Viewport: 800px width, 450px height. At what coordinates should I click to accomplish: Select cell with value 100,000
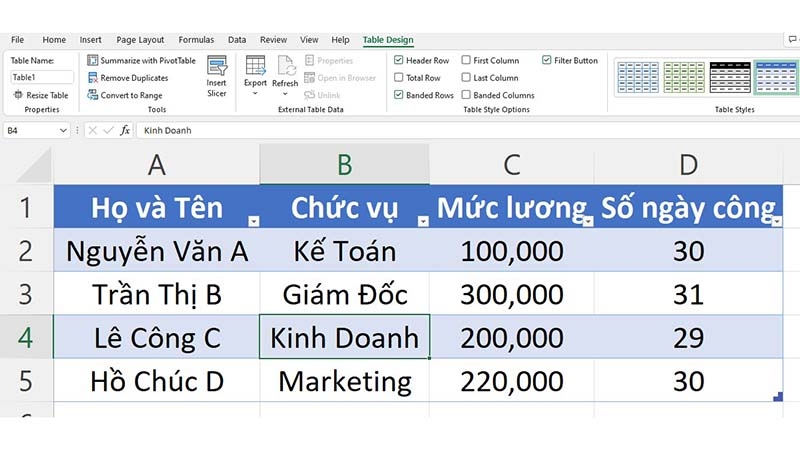pyautogui.click(x=512, y=251)
